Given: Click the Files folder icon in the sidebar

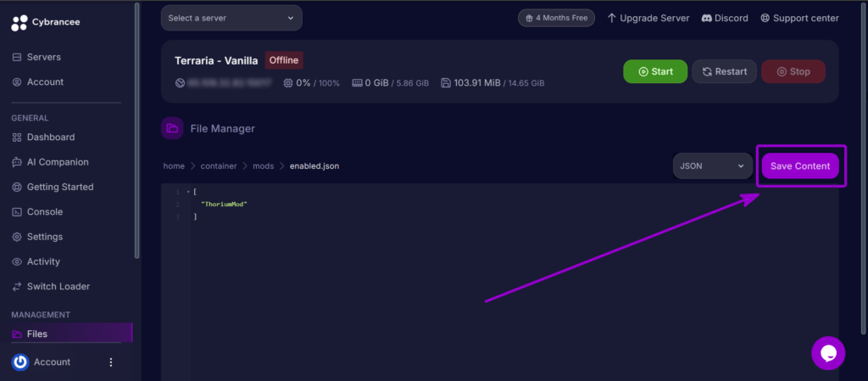Looking at the screenshot, I should click(x=17, y=334).
